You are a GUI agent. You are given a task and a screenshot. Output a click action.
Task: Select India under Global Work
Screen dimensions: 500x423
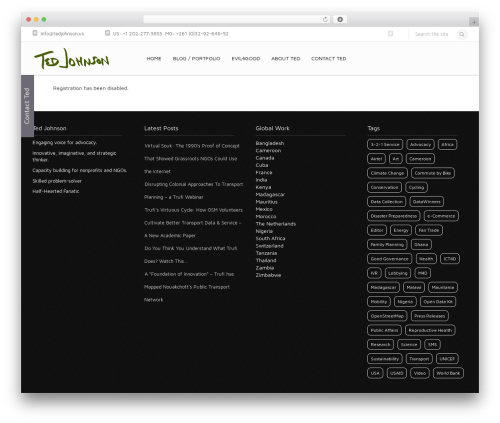click(x=261, y=180)
